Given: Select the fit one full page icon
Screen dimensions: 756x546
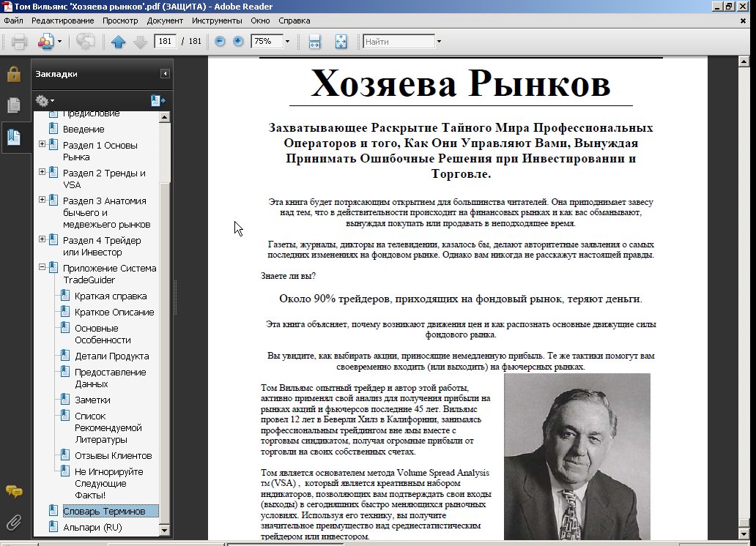Looking at the screenshot, I should click(x=341, y=42).
